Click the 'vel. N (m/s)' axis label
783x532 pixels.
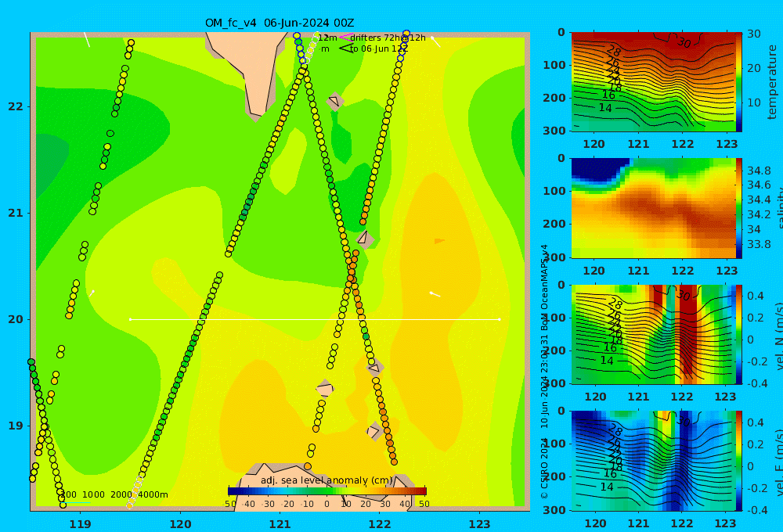(778, 336)
